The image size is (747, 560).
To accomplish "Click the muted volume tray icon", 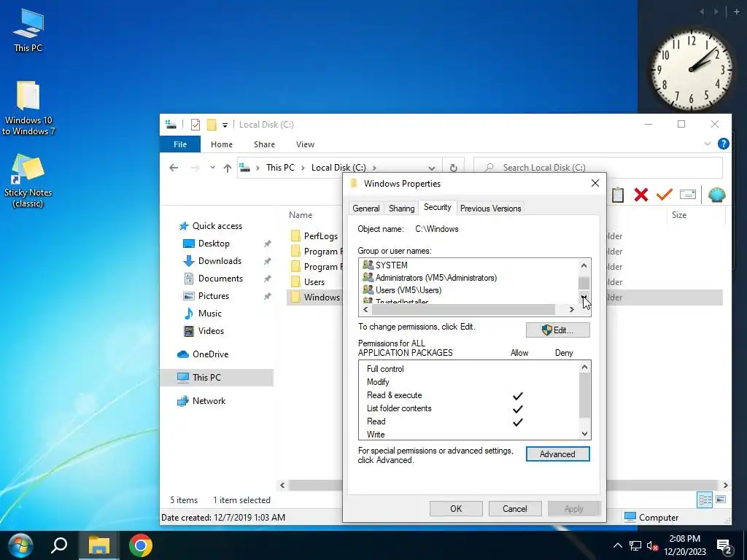I will (652, 545).
